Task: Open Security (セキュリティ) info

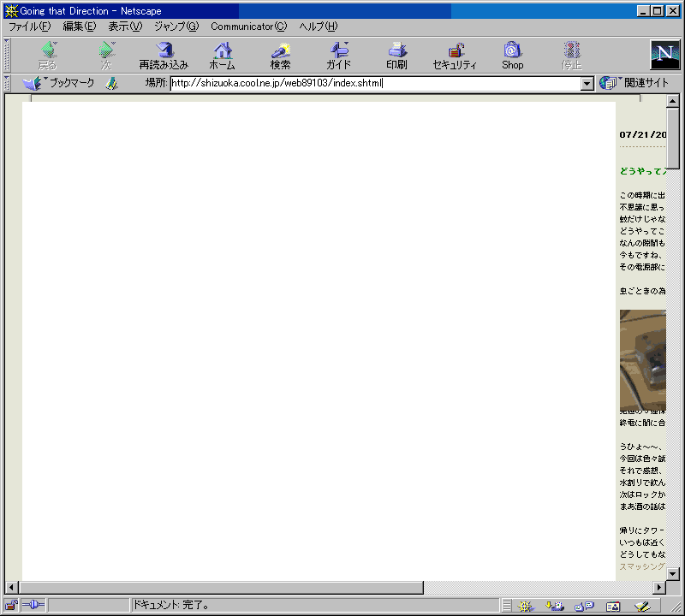Action: tap(455, 56)
